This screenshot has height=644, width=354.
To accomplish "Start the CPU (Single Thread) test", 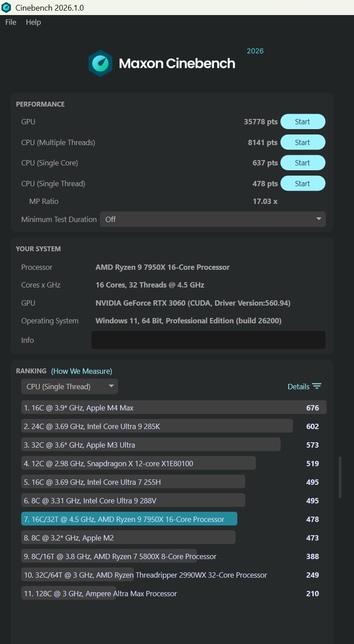I will click(x=303, y=184).
